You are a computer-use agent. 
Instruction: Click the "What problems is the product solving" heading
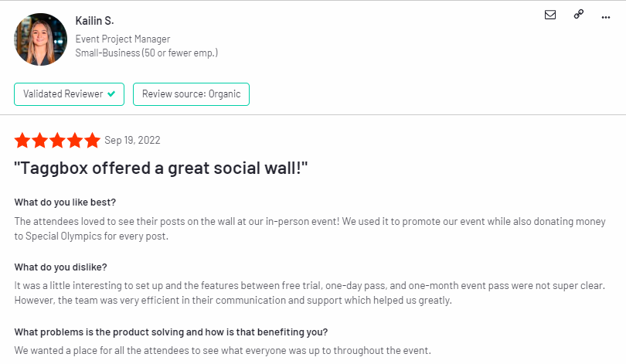171,332
